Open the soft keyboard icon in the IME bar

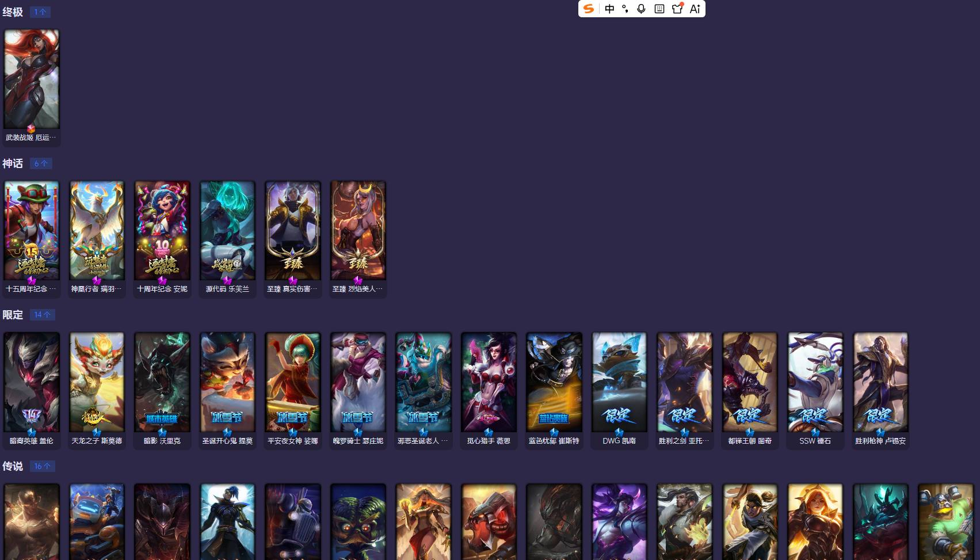pyautogui.click(x=659, y=9)
